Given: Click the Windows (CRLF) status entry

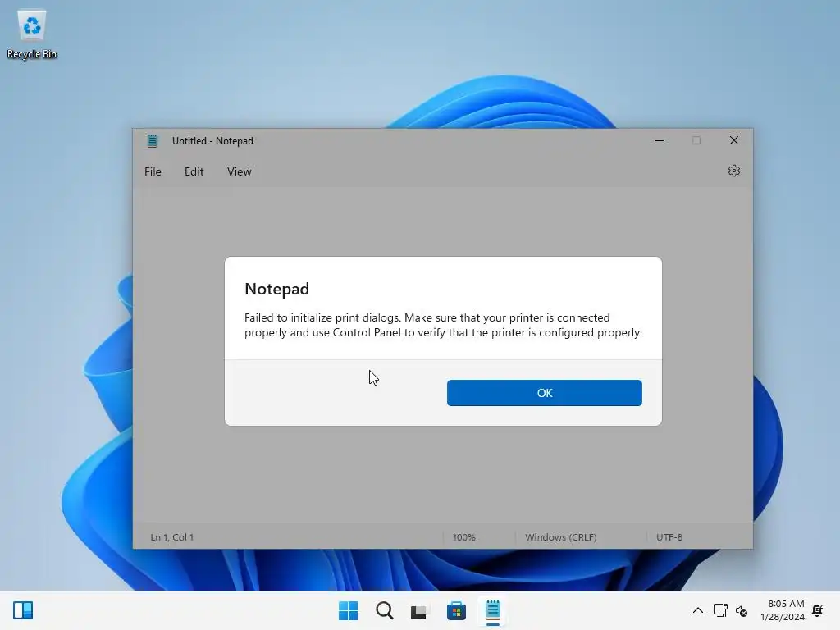Looking at the screenshot, I should [x=561, y=536].
